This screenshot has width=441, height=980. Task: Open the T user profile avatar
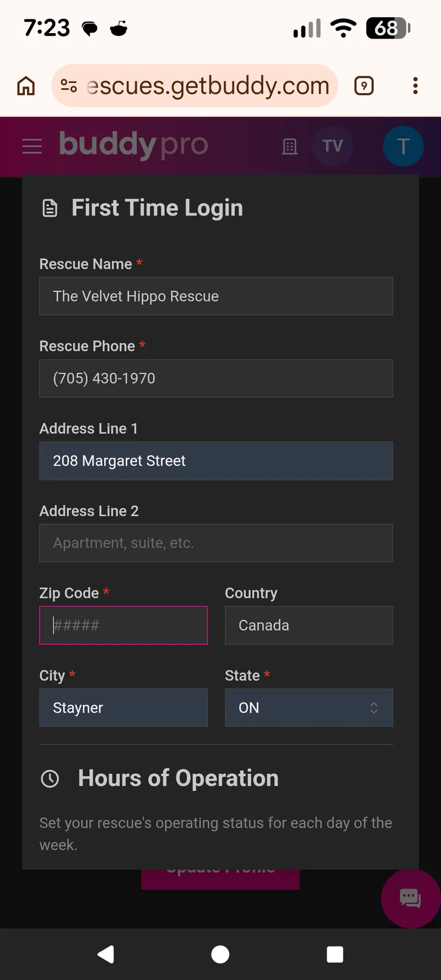point(403,147)
